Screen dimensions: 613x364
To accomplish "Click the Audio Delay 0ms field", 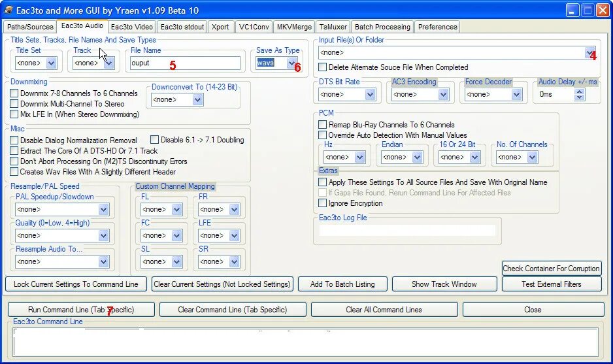I will pos(556,94).
